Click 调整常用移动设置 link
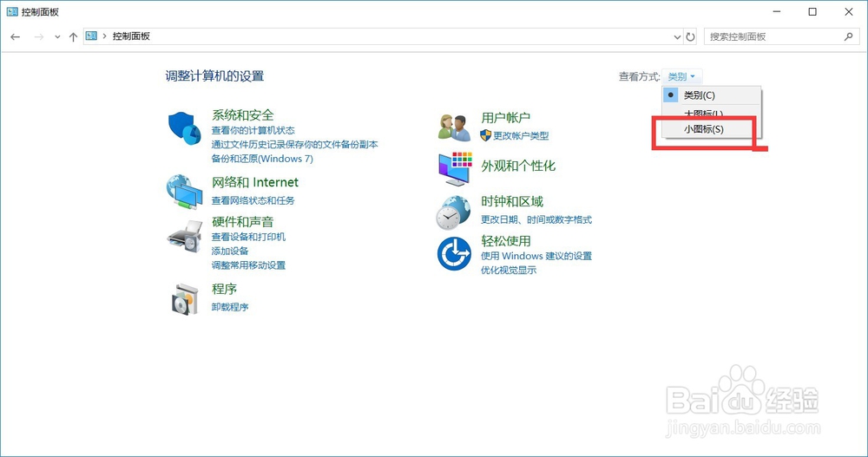Viewport: 868px width, 457px height. pos(248,265)
